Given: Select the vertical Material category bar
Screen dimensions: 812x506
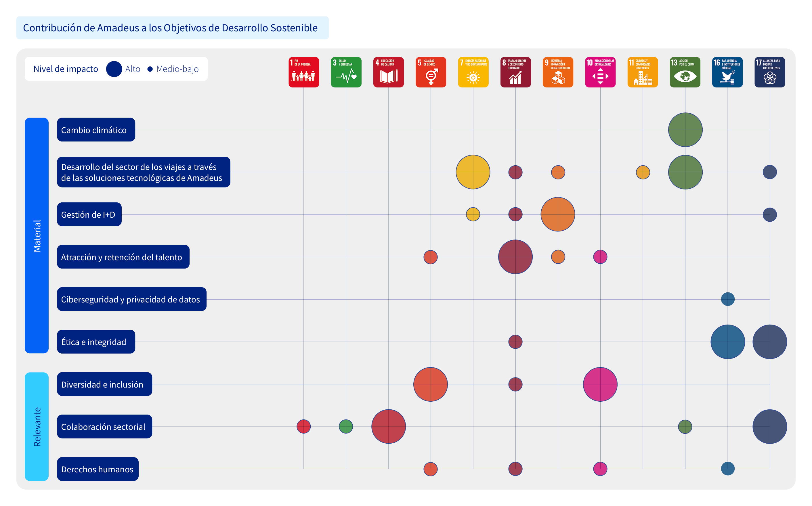Looking at the screenshot, I should [37, 235].
